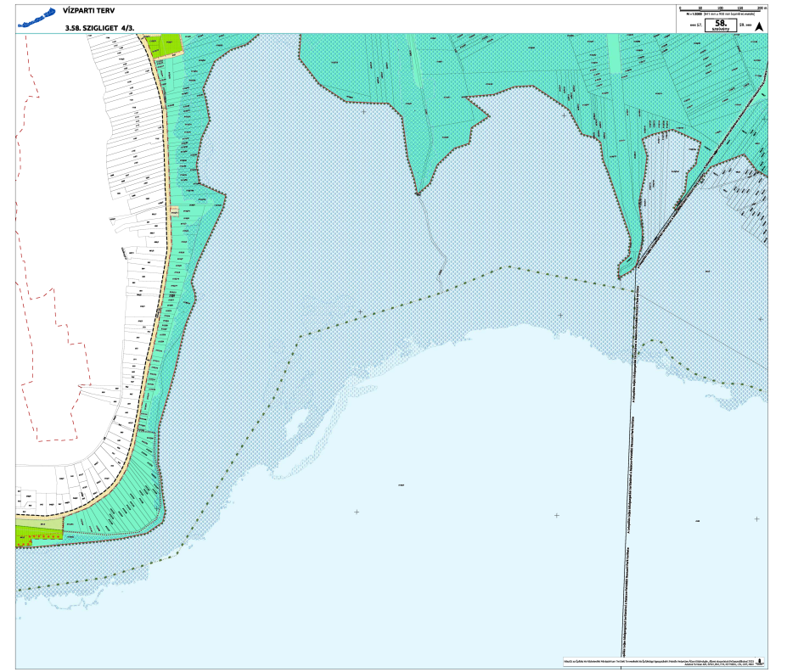Click the small beige square on the shoreline road
The width and height of the screenshot is (787, 672).
coord(175,211)
